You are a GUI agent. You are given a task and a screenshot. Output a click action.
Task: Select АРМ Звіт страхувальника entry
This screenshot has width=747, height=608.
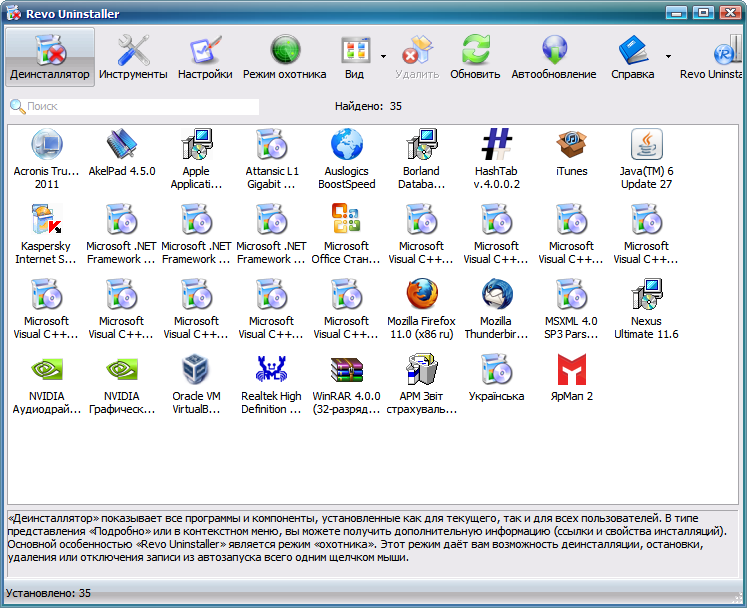pyautogui.click(x=421, y=384)
